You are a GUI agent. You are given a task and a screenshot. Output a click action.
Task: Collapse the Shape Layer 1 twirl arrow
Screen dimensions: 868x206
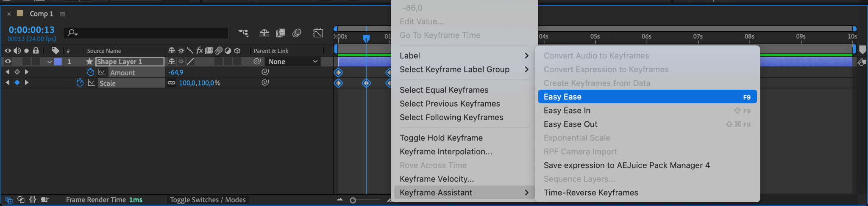(x=50, y=62)
